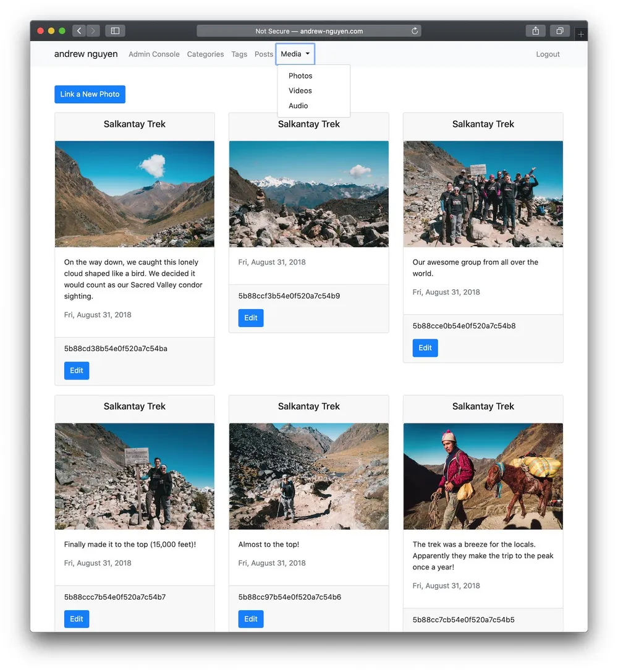Go to Admin Console
Image resolution: width=618 pixels, height=672 pixels.
point(154,54)
